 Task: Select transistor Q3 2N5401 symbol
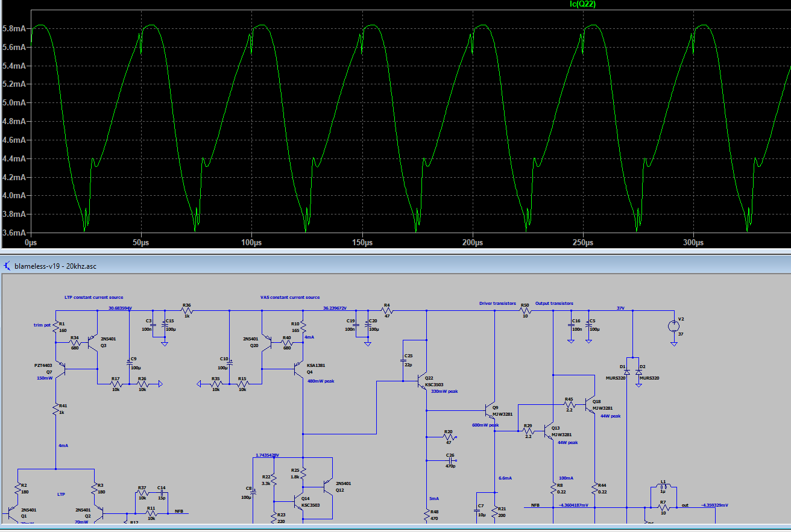92,343
